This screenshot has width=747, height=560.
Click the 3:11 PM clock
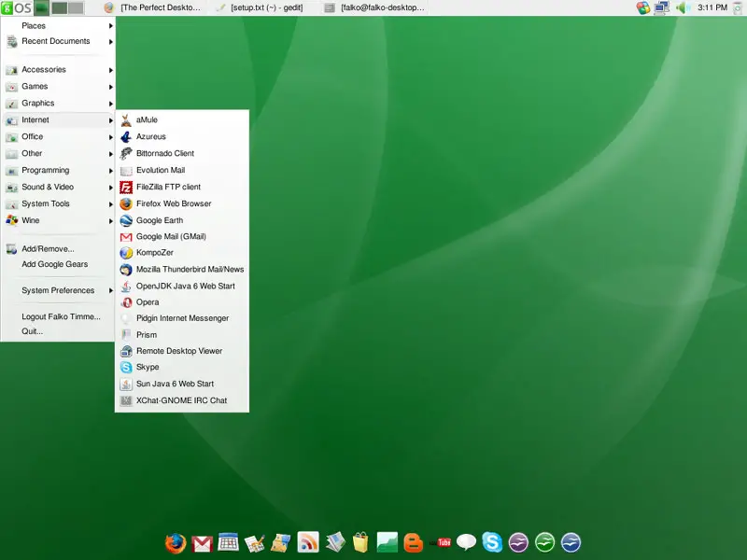tap(712, 7)
